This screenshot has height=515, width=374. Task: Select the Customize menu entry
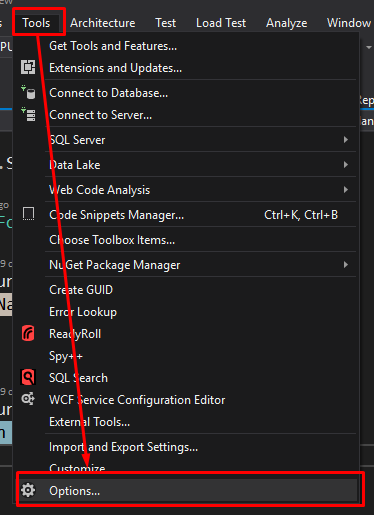[77, 467]
